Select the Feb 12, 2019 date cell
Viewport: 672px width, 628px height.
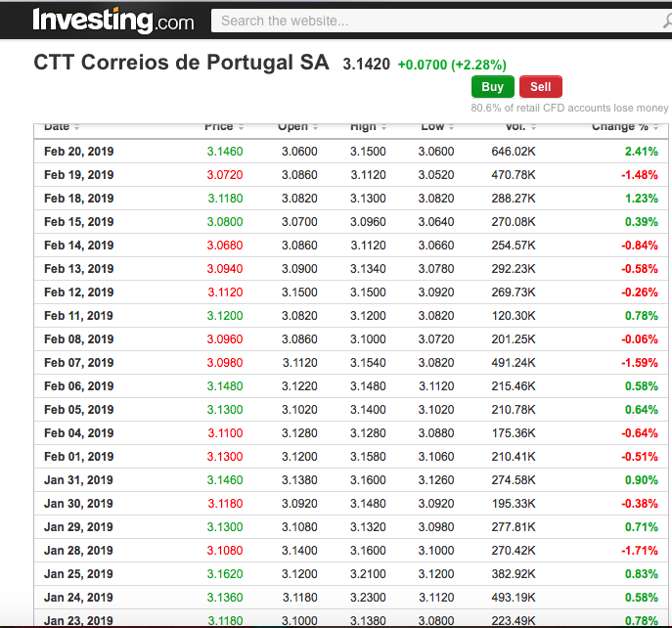point(79,292)
